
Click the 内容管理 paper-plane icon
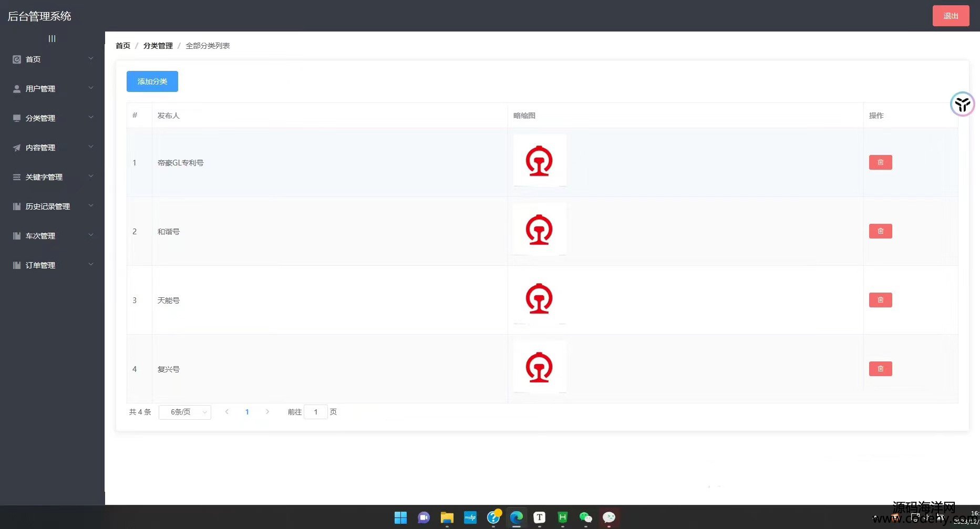[17, 148]
